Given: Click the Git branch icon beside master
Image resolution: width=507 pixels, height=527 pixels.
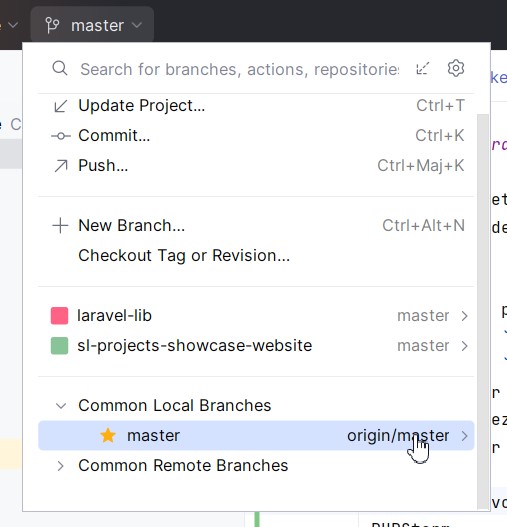Looking at the screenshot, I should pos(52,25).
